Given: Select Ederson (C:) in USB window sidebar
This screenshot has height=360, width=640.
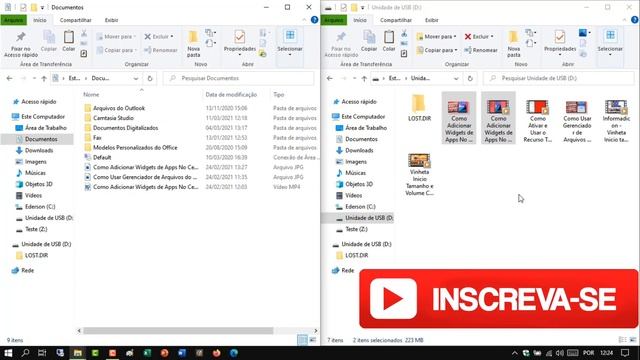Looking at the screenshot, I should coord(360,207).
